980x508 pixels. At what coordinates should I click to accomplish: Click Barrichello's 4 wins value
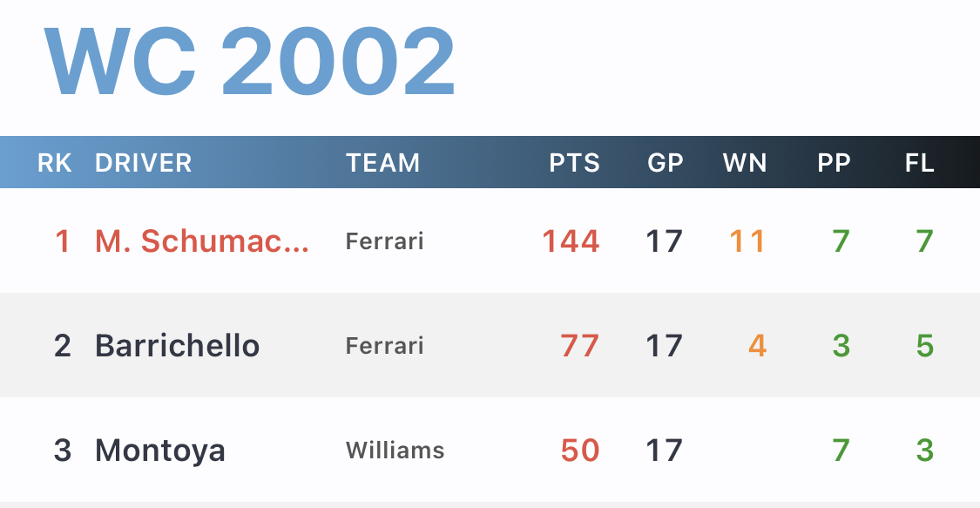[758, 346]
